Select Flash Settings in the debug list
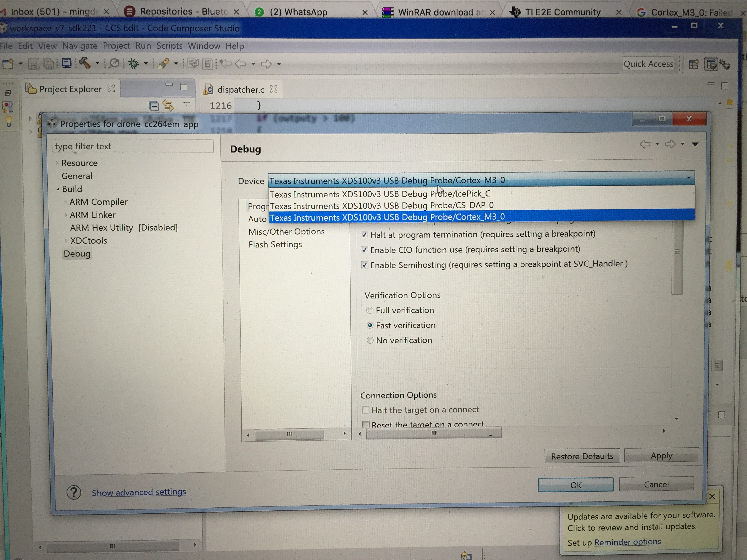Viewport: 747px width, 560px height. click(x=275, y=244)
